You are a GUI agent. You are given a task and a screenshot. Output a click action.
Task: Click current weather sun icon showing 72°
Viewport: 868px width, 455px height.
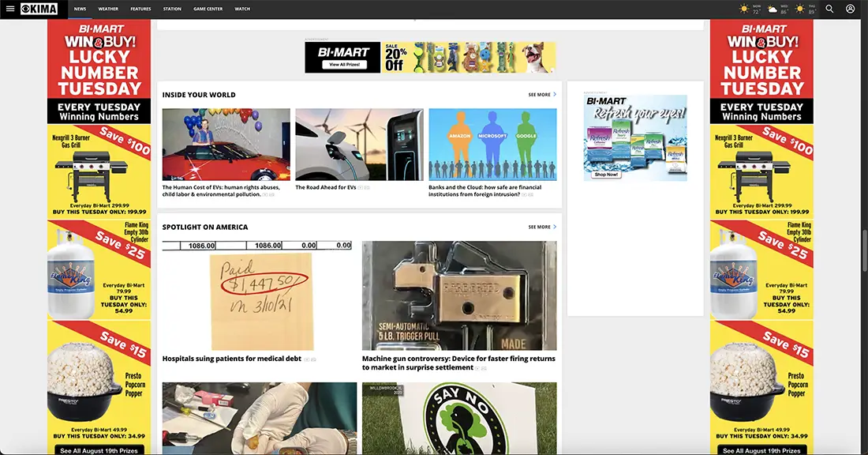pyautogui.click(x=745, y=9)
